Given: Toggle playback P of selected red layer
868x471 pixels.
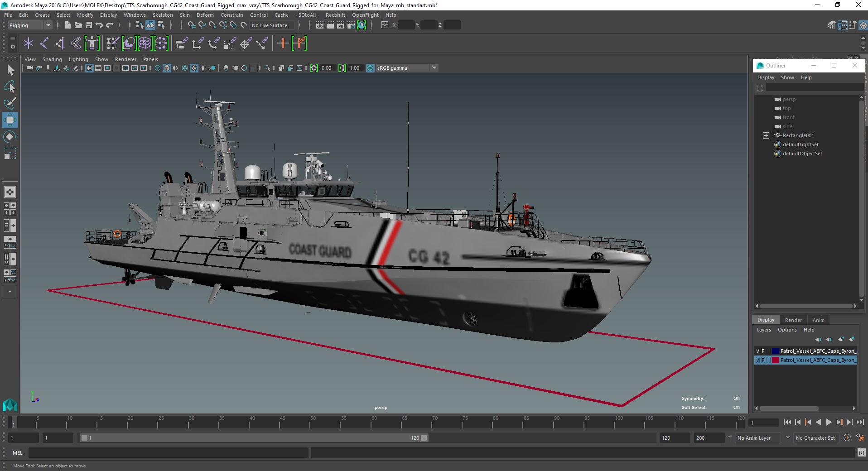Looking at the screenshot, I should point(763,360).
